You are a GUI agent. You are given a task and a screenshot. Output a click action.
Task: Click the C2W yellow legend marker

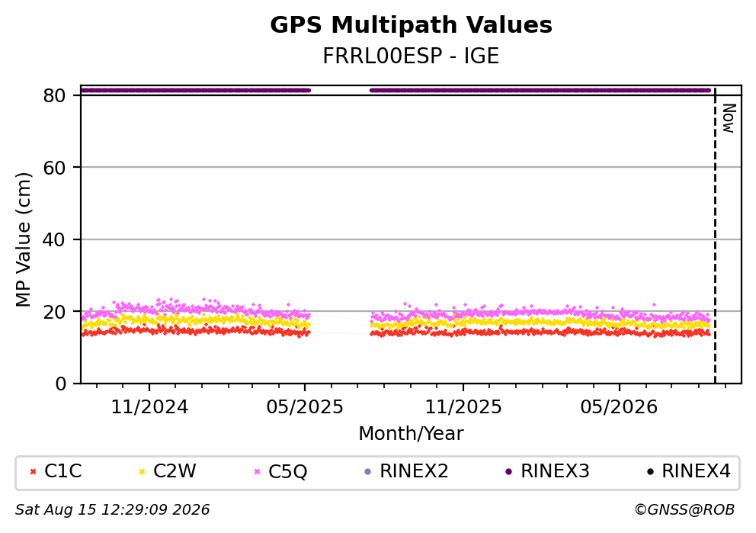click(142, 472)
